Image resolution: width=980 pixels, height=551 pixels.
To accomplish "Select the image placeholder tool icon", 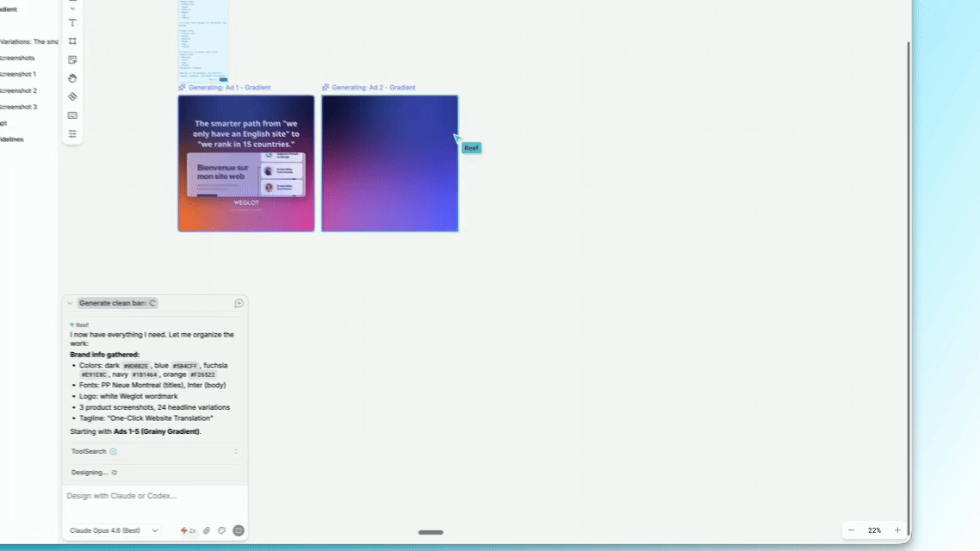I will 72,115.
